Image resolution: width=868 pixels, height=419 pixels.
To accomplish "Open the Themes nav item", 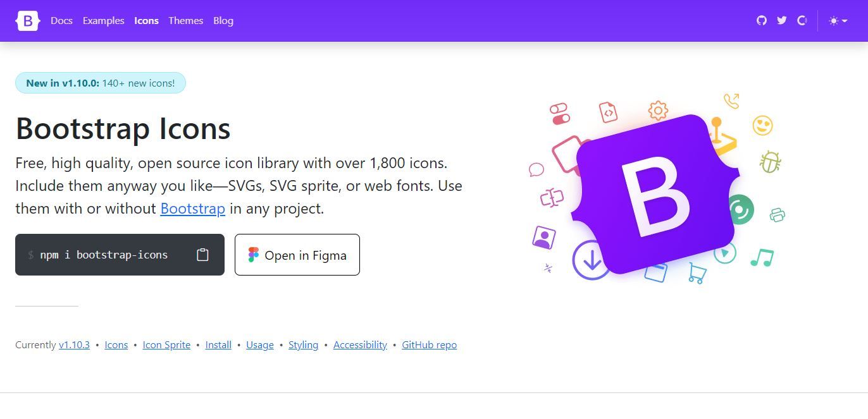I will 185,21.
